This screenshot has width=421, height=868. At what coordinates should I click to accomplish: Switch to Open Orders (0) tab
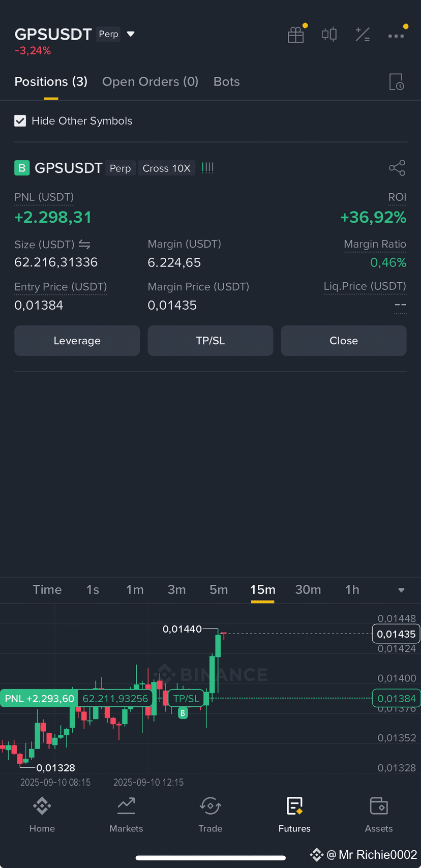151,82
